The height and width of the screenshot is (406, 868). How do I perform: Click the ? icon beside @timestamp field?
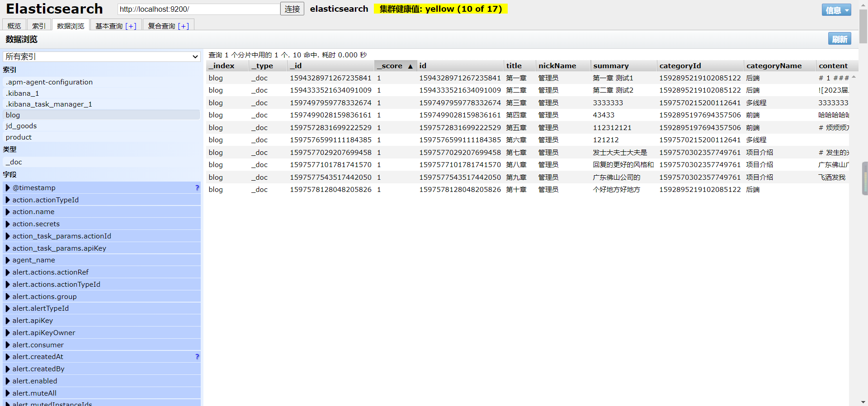click(197, 188)
